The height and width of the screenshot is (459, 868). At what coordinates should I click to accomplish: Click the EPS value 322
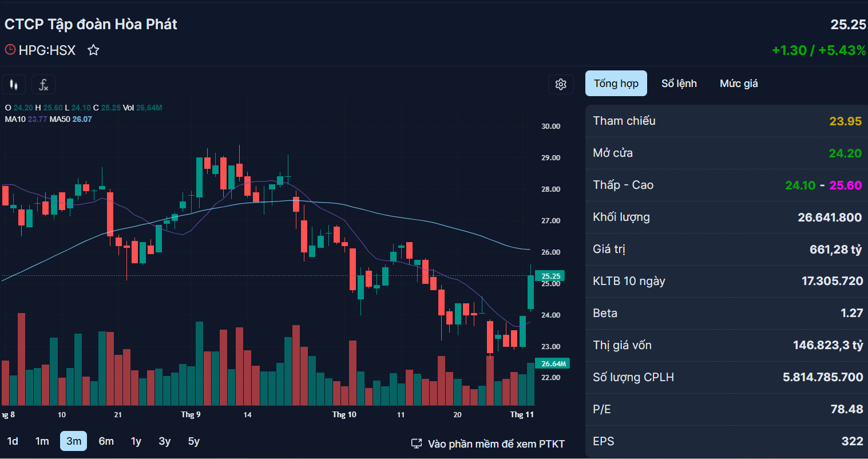click(852, 441)
